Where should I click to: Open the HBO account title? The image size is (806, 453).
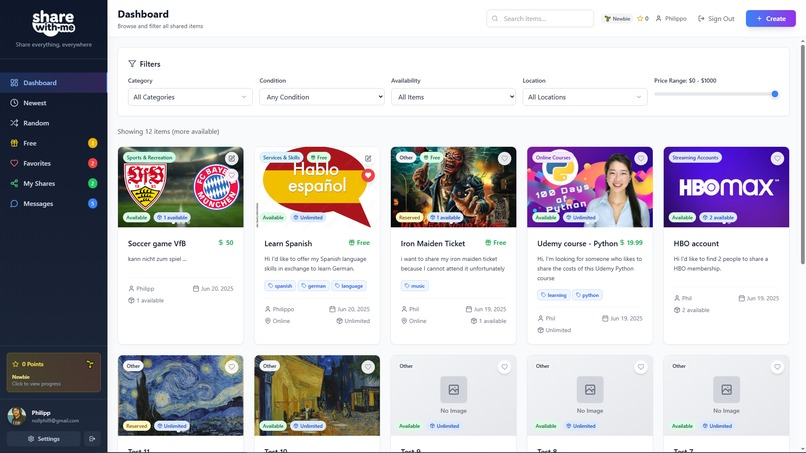point(696,243)
